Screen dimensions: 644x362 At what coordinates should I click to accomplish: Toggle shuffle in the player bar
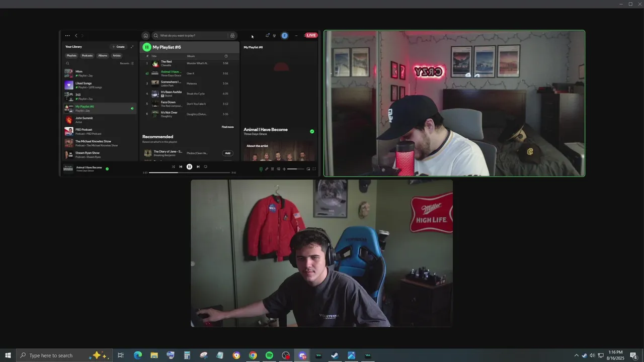pyautogui.click(x=173, y=167)
